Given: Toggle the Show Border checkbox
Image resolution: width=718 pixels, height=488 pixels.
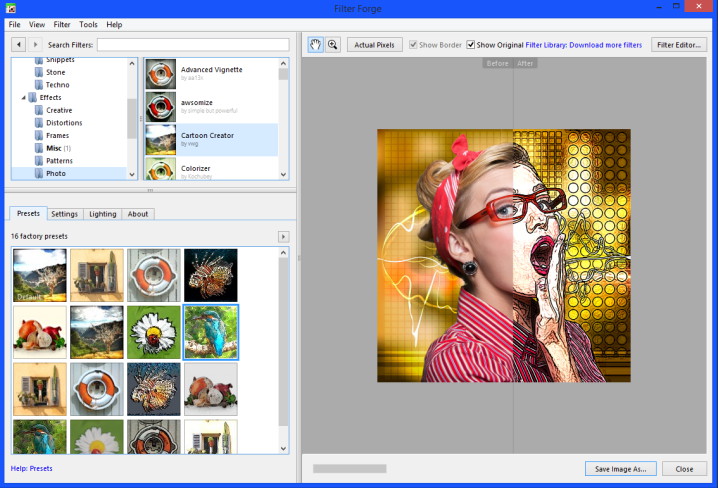Looking at the screenshot, I should 413,45.
